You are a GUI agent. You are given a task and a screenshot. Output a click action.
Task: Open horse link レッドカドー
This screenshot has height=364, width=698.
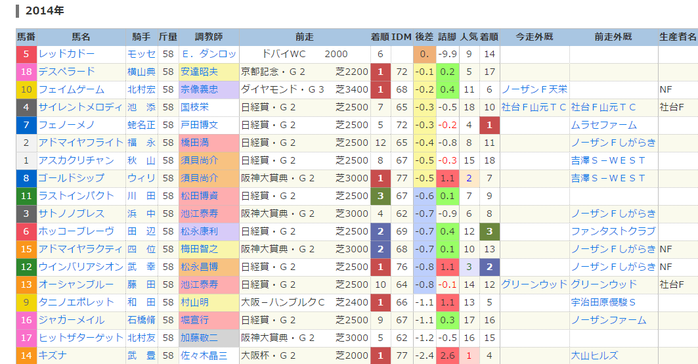(66, 54)
